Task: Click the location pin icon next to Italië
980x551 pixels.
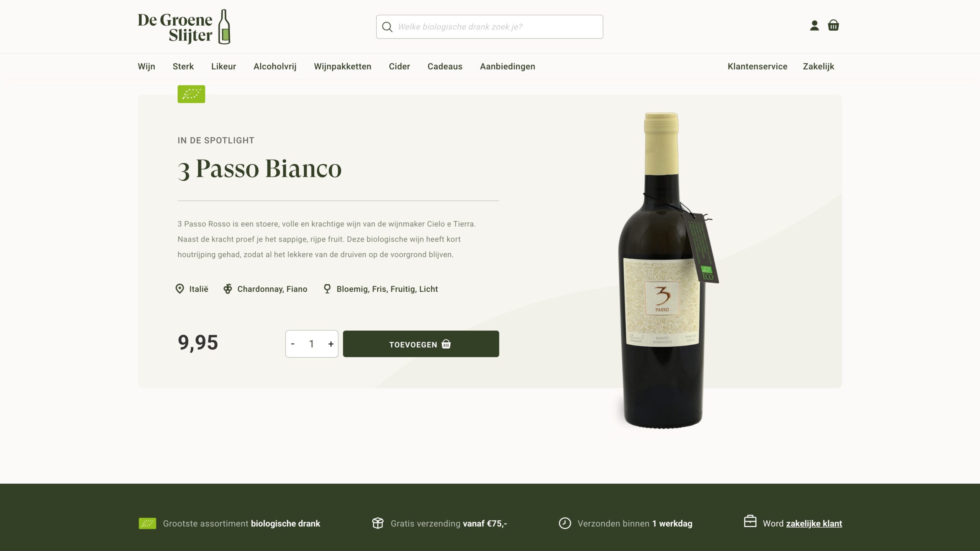Action: point(180,289)
